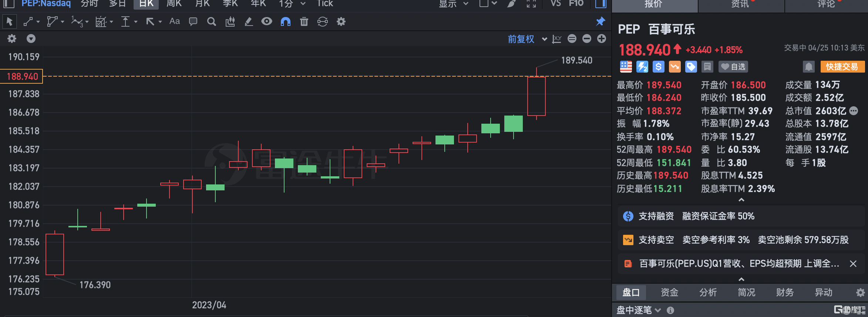Switch to the 分时 intraday tab
The image size is (868, 317).
90,4
